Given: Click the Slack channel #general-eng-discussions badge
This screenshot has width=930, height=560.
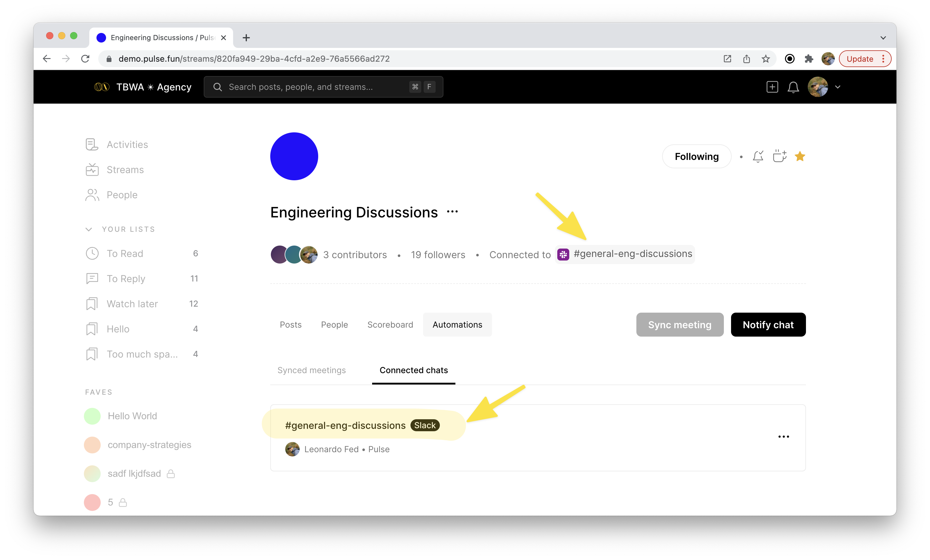Looking at the screenshot, I should click(x=625, y=254).
